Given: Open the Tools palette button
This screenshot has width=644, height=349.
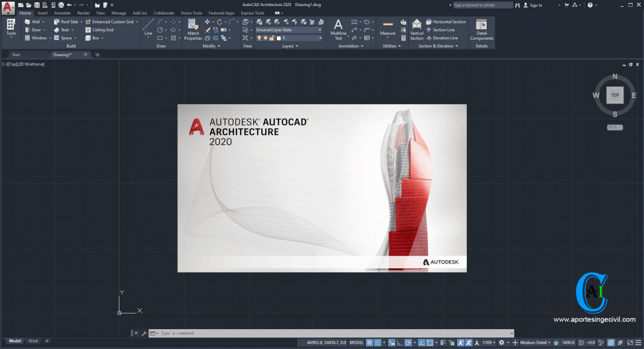Looking at the screenshot, I should 11,28.
